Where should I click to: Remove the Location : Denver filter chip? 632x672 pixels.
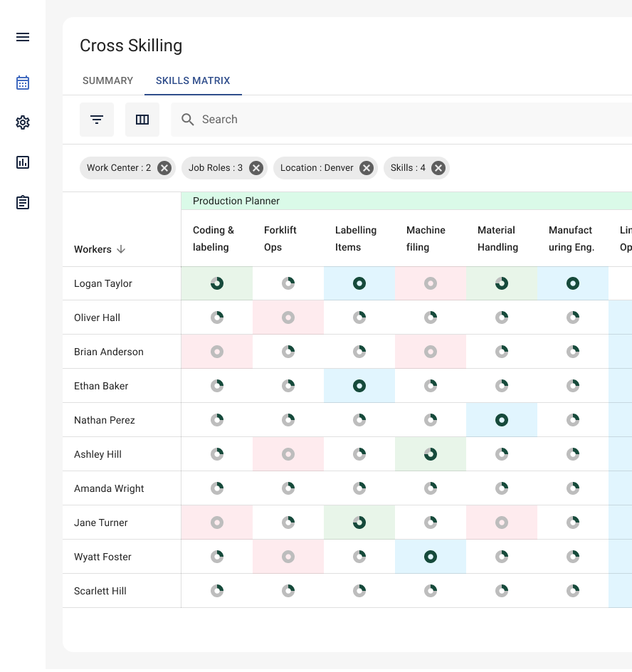coord(366,168)
